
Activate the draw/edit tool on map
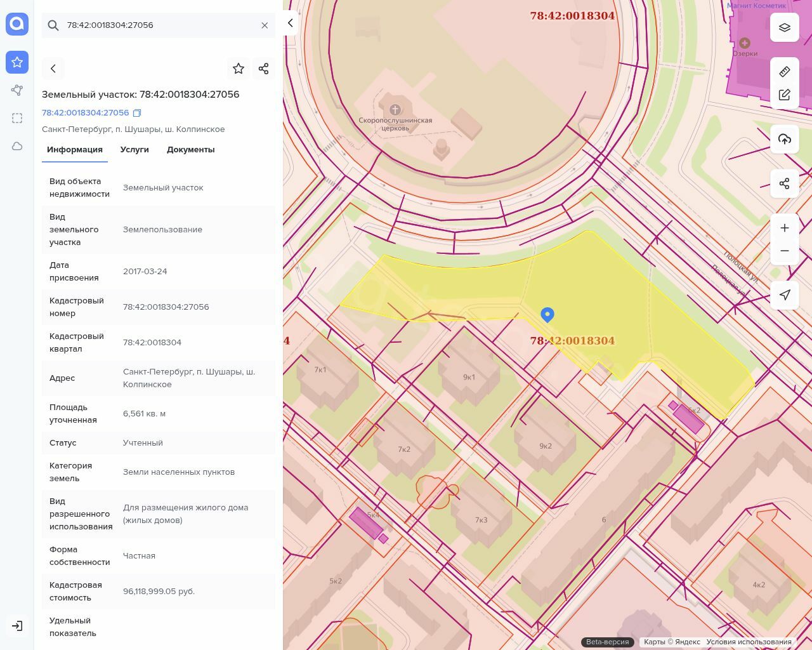point(784,95)
